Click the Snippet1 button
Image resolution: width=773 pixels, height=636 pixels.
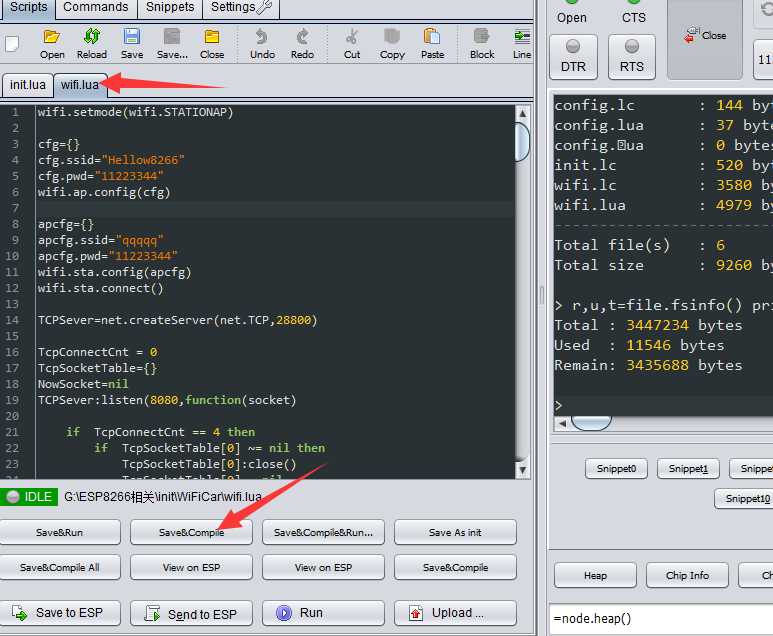(688, 468)
